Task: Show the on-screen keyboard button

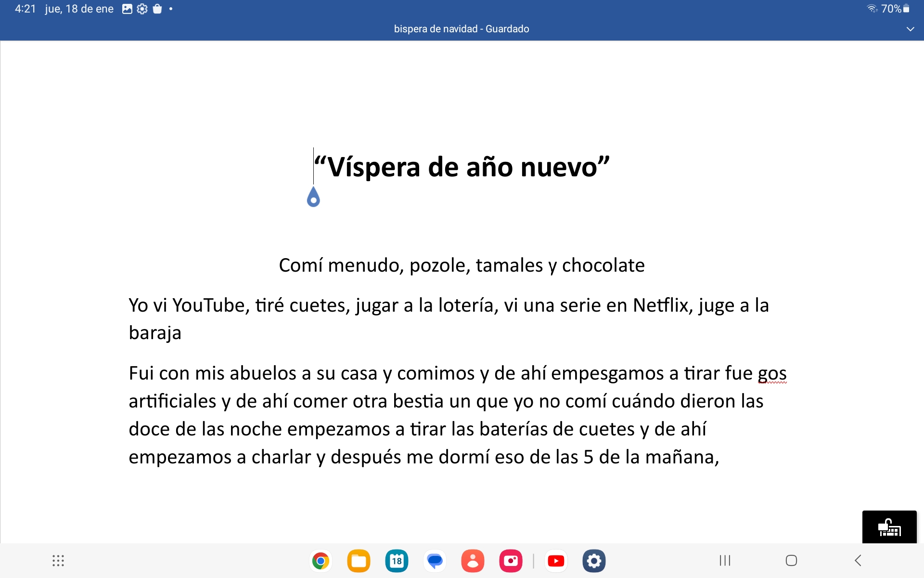Action: [889, 527]
